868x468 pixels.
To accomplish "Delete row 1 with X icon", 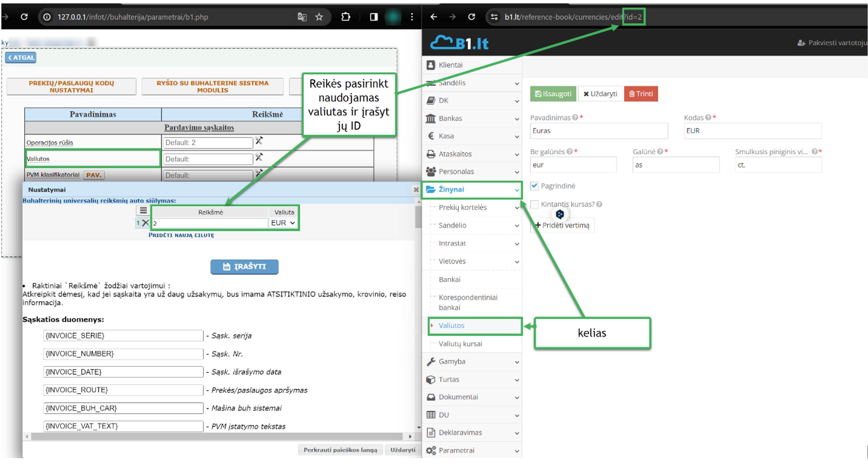I will point(145,223).
